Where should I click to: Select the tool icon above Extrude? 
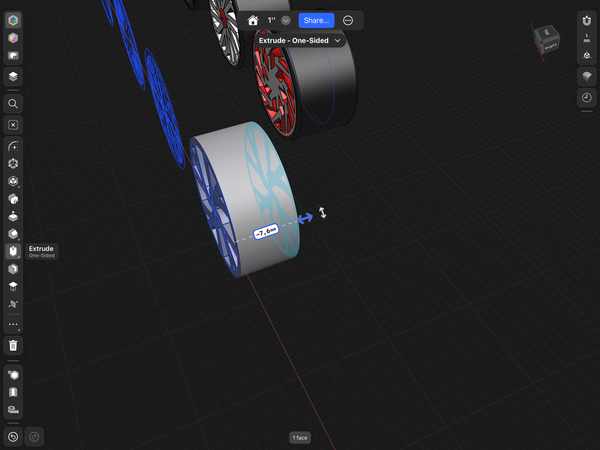13,233
